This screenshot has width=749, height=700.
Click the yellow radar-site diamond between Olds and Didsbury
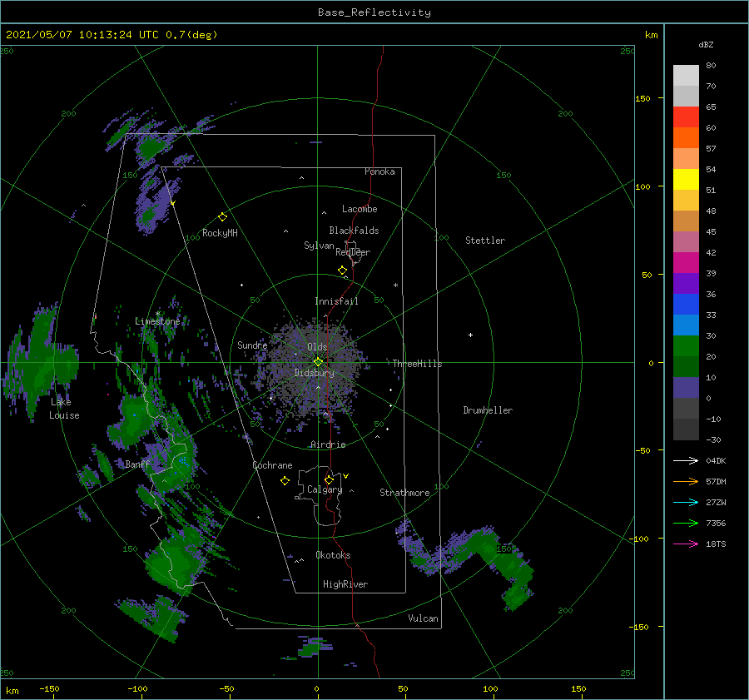click(x=318, y=362)
